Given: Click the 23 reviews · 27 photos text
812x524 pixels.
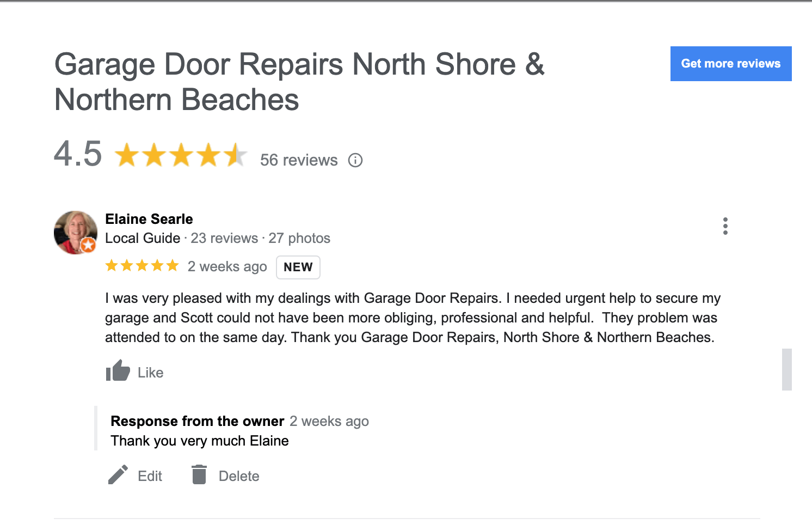Looking at the screenshot, I should 260,238.
